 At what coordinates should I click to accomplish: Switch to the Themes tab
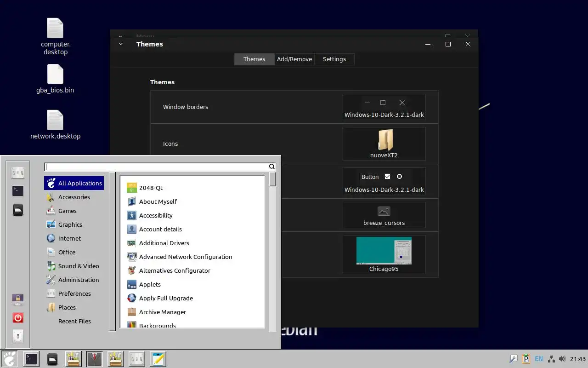click(254, 59)
